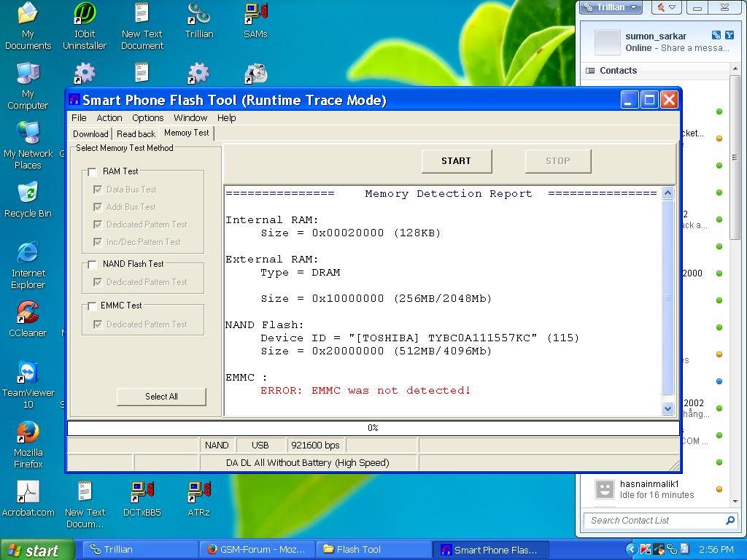
Task: Open the Acrobat.com desktop shortcut
Action: click(28, 499)
